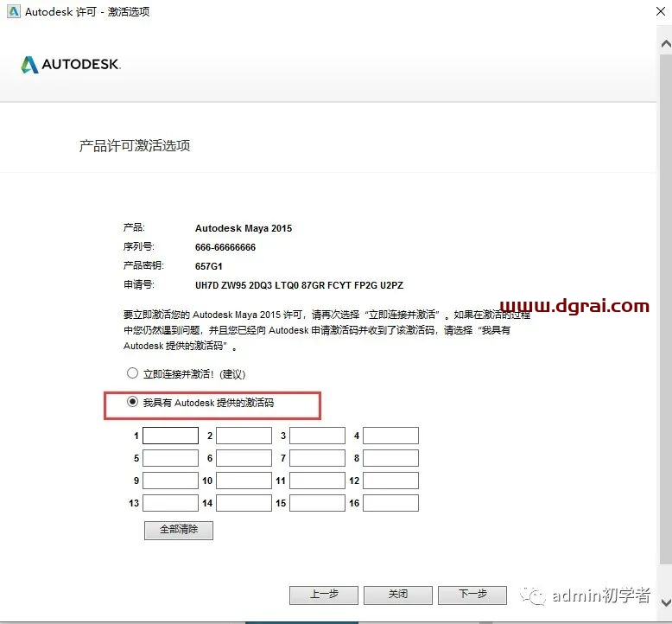
Task: Go back with 上一步 button
Action: [324, 595]
